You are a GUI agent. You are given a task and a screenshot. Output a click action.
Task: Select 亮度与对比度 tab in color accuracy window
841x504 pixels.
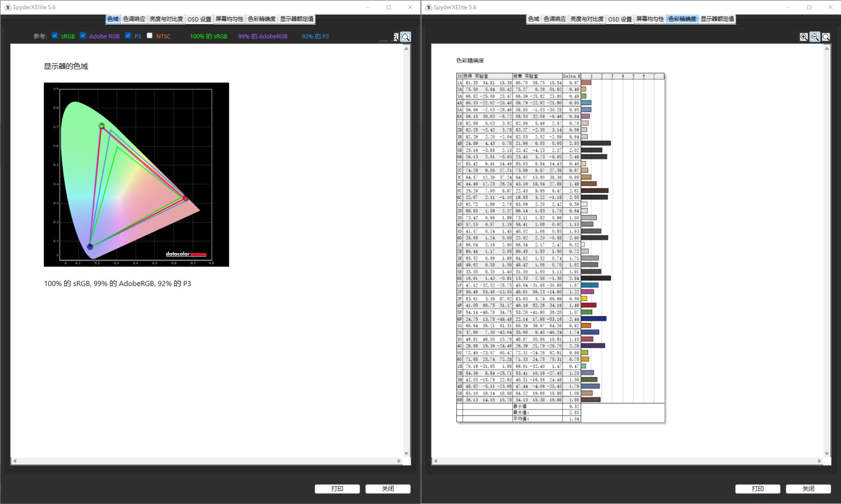click(587, 19)
